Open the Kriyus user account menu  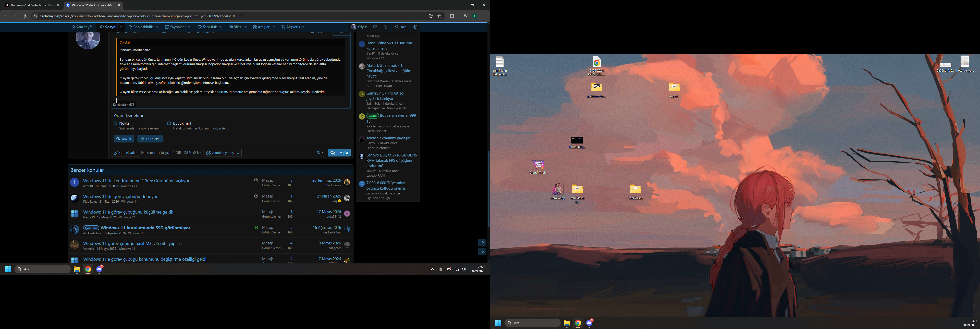pos(359,27)
